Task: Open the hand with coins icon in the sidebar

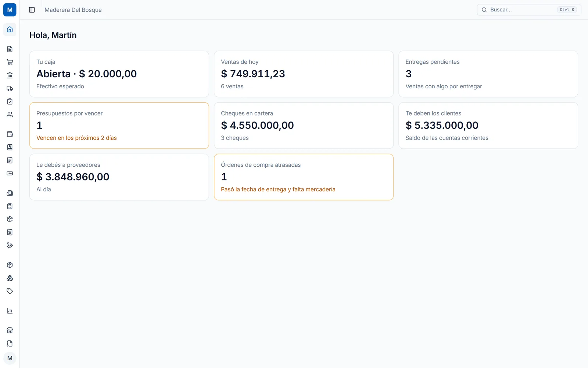Action: click(10, 245)
